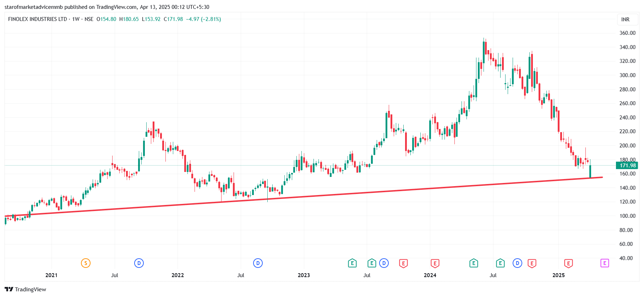Click the 2025 year label on the time axis
Screen dimensions: 644x297
pos(558,275)
